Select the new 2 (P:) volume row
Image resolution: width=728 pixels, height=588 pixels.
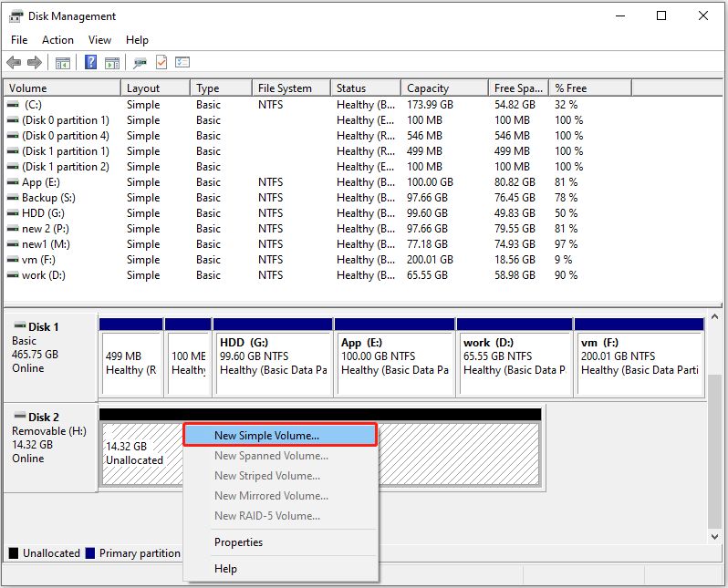pyautogui.click(x=319, y=229)
